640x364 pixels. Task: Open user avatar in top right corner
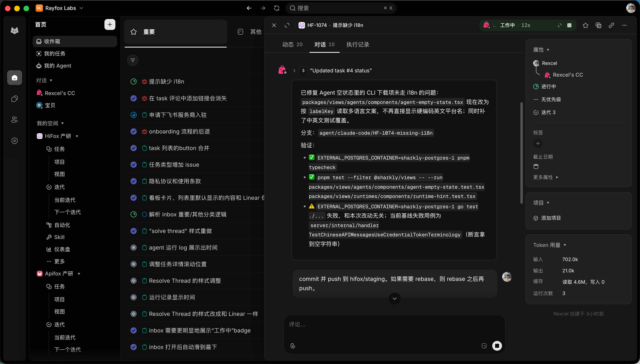click(631, 8)
